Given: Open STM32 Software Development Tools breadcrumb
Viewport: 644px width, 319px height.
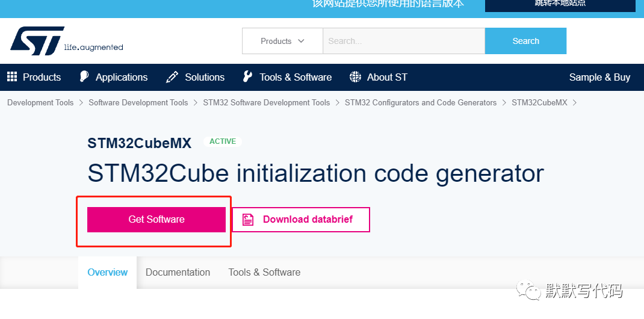Looking at the screenshot, I should [267, 103].
